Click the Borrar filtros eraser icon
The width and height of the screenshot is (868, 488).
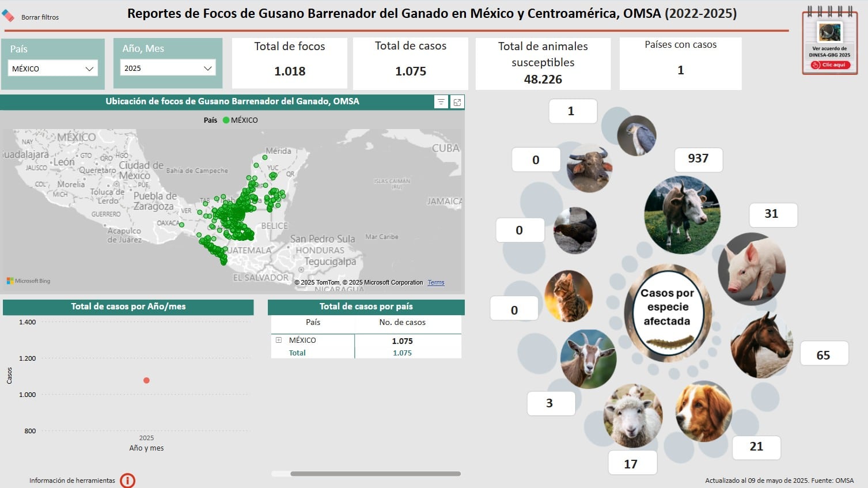tap(8, 16)
